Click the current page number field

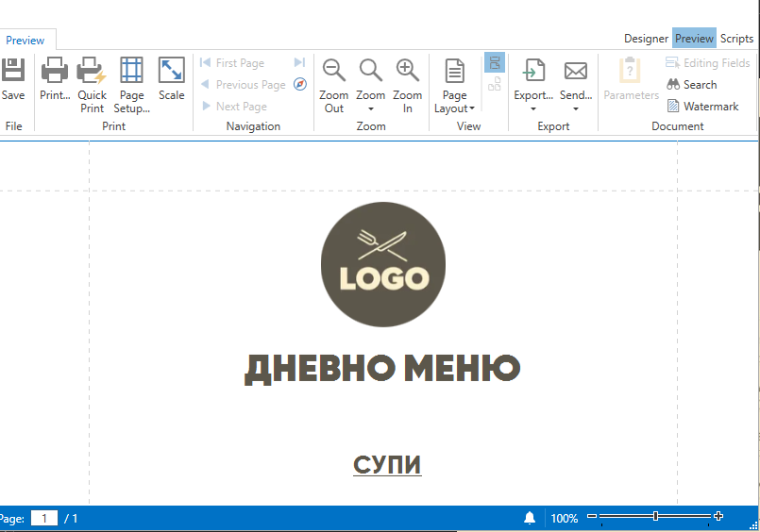(44, 519)
